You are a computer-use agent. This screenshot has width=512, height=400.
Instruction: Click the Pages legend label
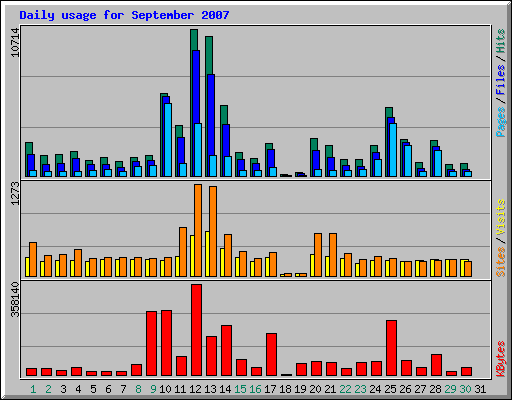pos(501,122)
